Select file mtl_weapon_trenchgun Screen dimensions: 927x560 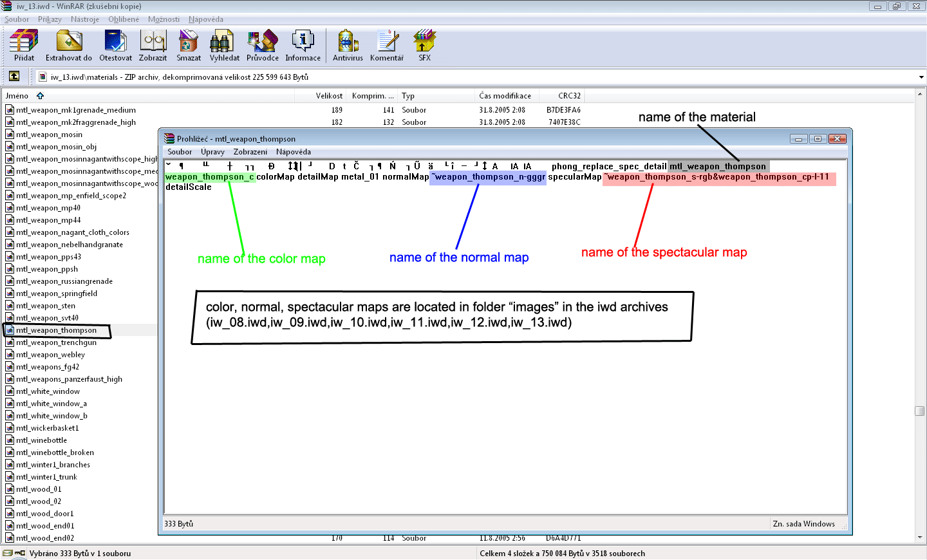click(x=56, y=342)
